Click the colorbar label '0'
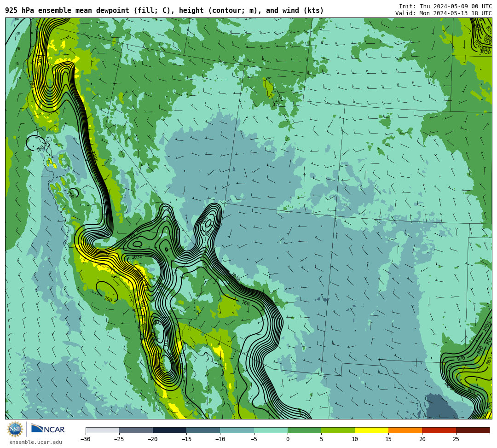Viewport: 497px width, 448px height. click(x=288, y=439)
